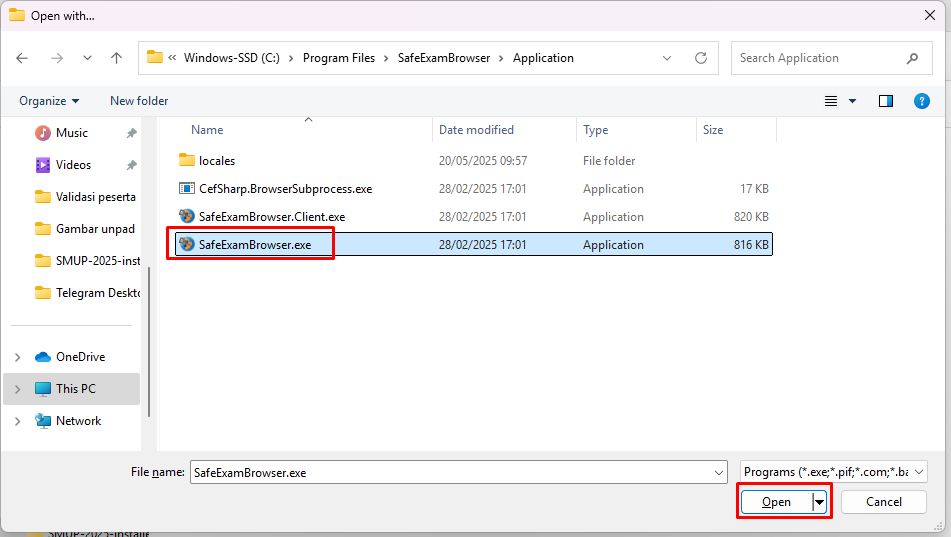Open the Help question mark icon
This screenshot has height=537, width=951.
point(922,101)
